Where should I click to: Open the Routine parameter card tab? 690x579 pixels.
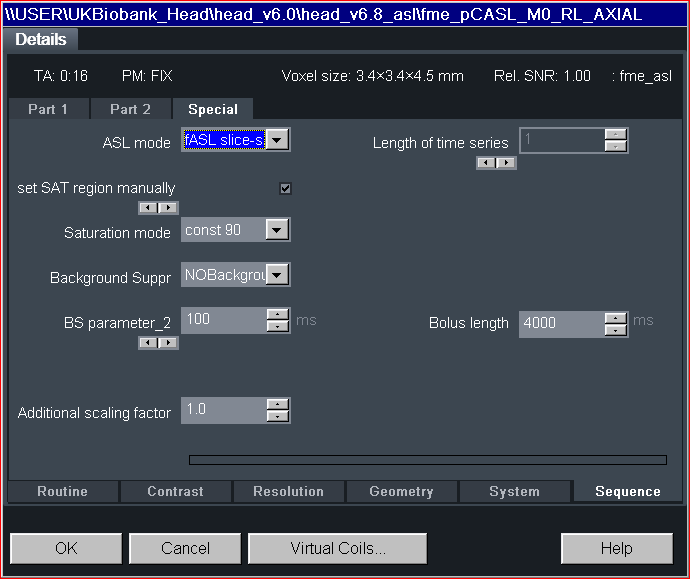click(62, 491)
